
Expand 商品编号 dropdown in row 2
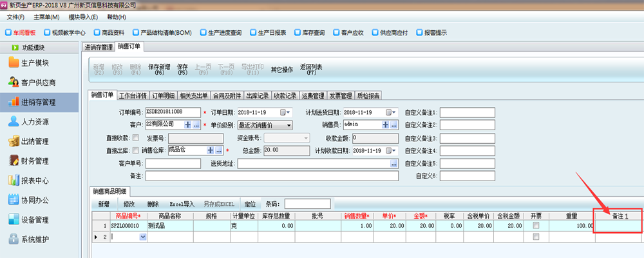click(x=142, y=237)
